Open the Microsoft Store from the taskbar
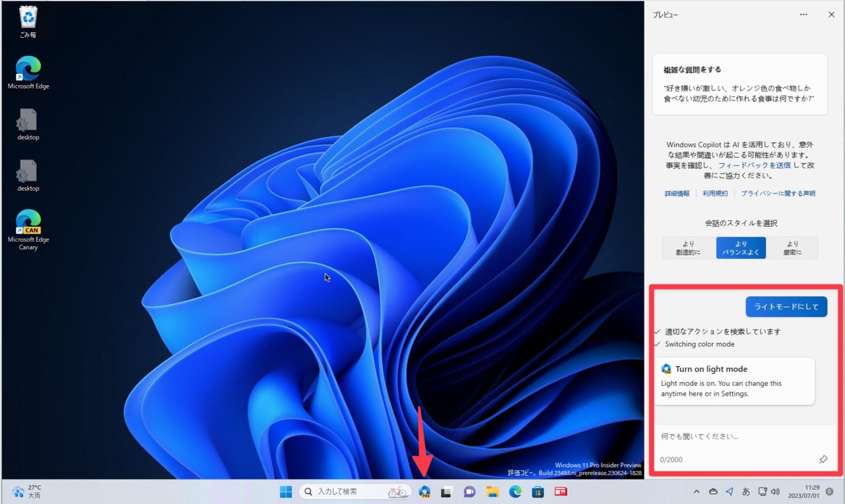845x504 pixels. (x=537, y=491)
